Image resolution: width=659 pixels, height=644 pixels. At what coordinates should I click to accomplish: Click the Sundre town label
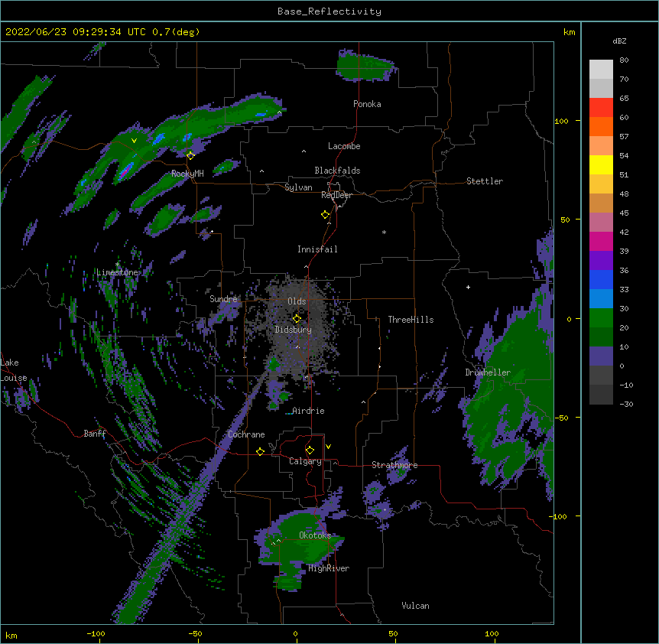coord(223,299)
